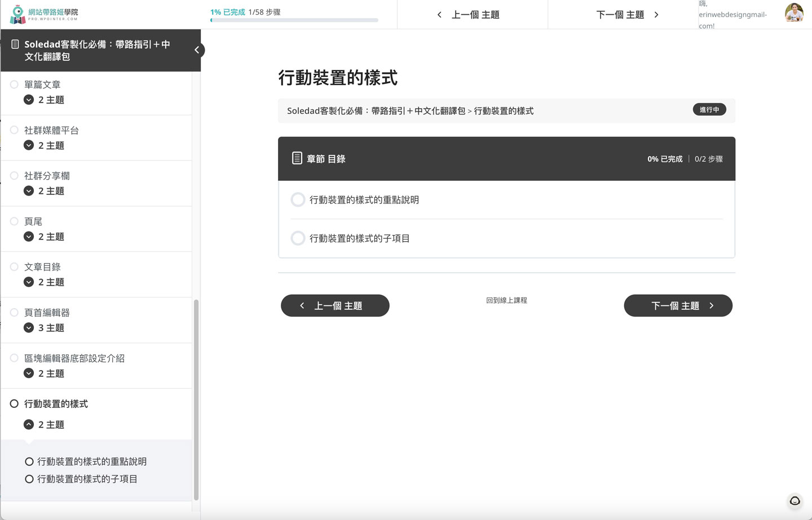The width and height of the screenshot is (812, 520).
Task: Click the 0/2 步驟 step counter
Action: point(709,159)
